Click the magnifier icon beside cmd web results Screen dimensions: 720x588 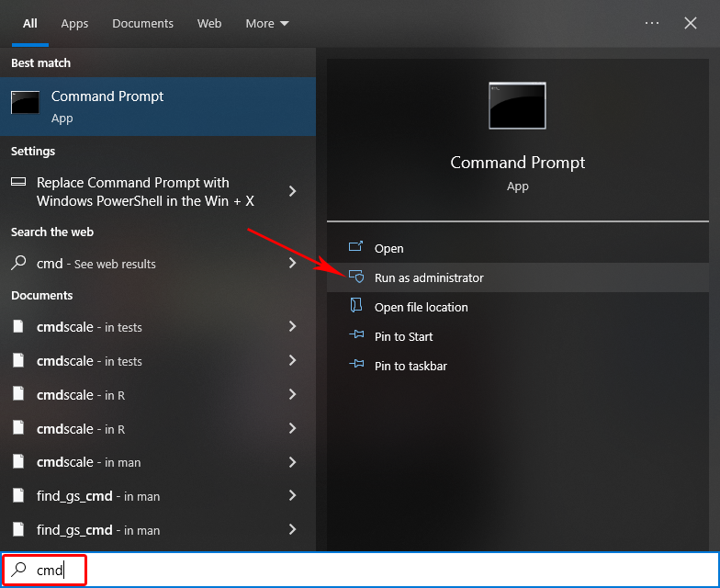pos(18,263)
